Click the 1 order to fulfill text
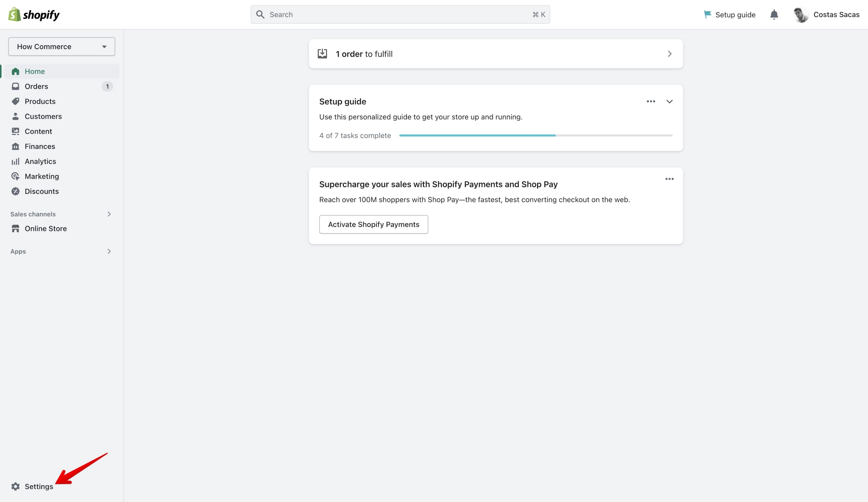 click(364, 54)
